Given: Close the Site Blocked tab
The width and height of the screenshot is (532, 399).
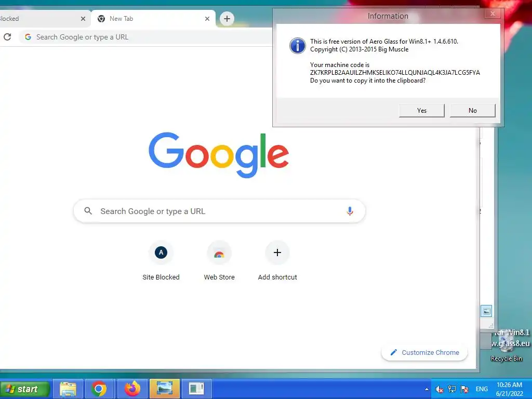Looking at the screenshot, I should coord(83,19).
